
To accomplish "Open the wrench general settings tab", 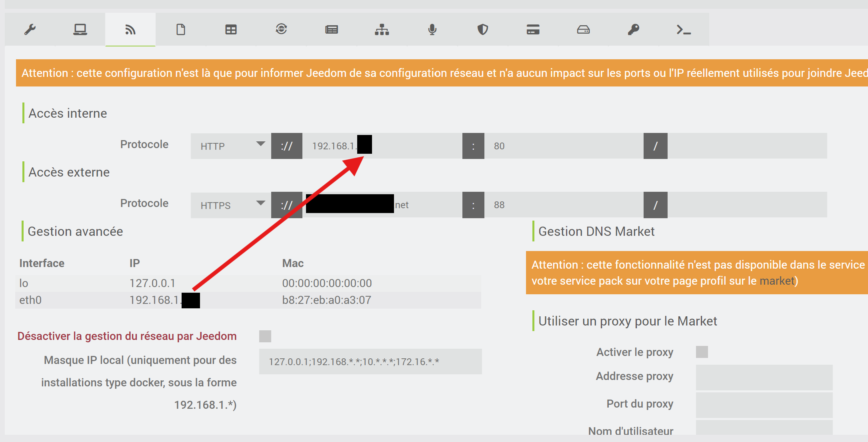I will pyautogui.click(x=30, y=30).
